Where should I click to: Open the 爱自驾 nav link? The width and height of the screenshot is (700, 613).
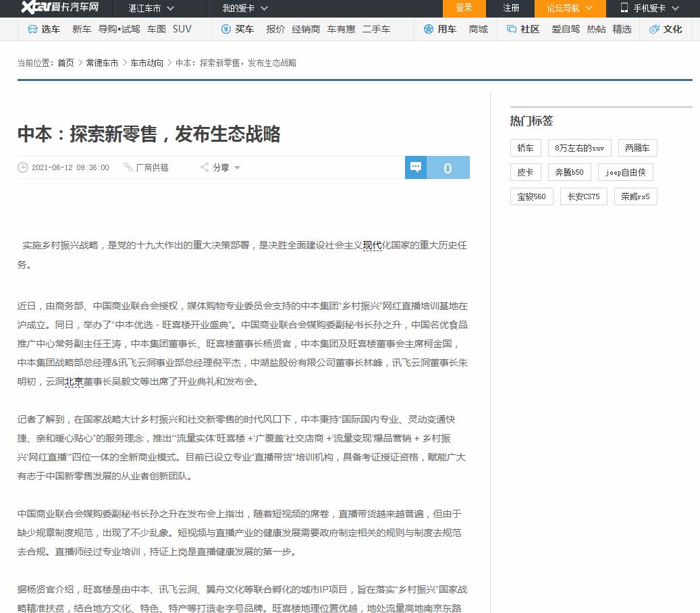566,30
